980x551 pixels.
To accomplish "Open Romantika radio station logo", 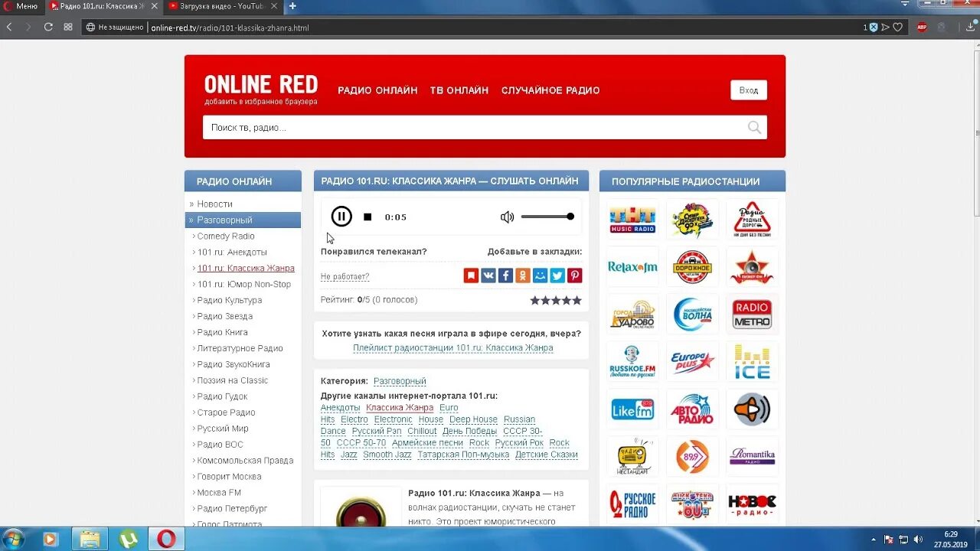I will 752,457.
